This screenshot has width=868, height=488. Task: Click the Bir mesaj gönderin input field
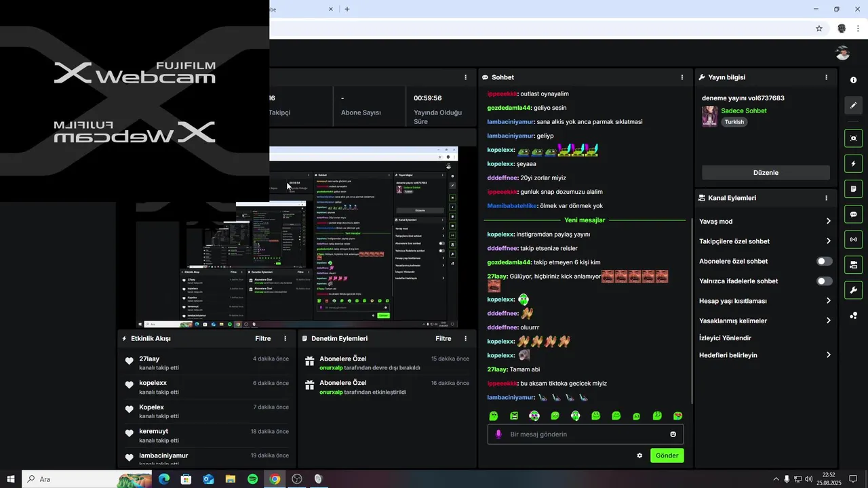585,434
